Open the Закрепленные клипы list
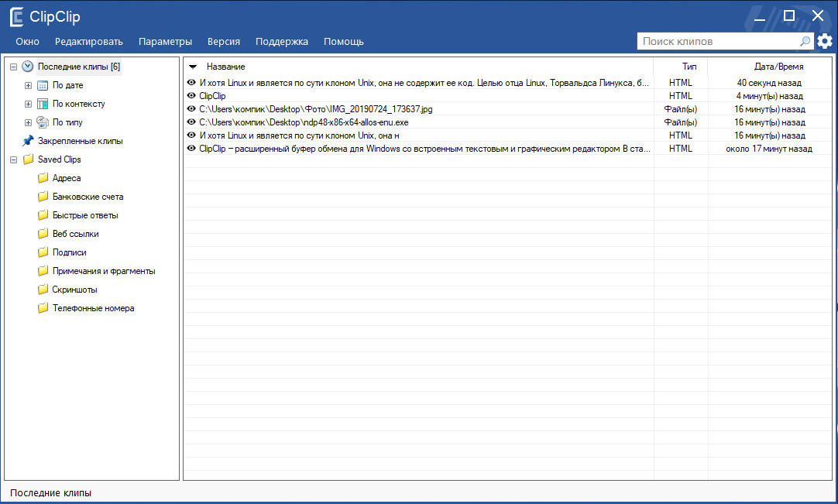The width and height of the screenshot is (838, 504). (81, 141)
